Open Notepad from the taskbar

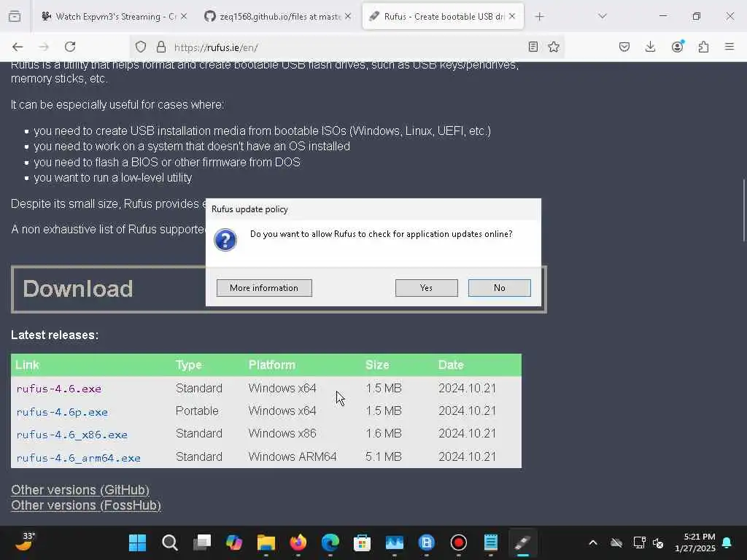(x=491, y=542)
